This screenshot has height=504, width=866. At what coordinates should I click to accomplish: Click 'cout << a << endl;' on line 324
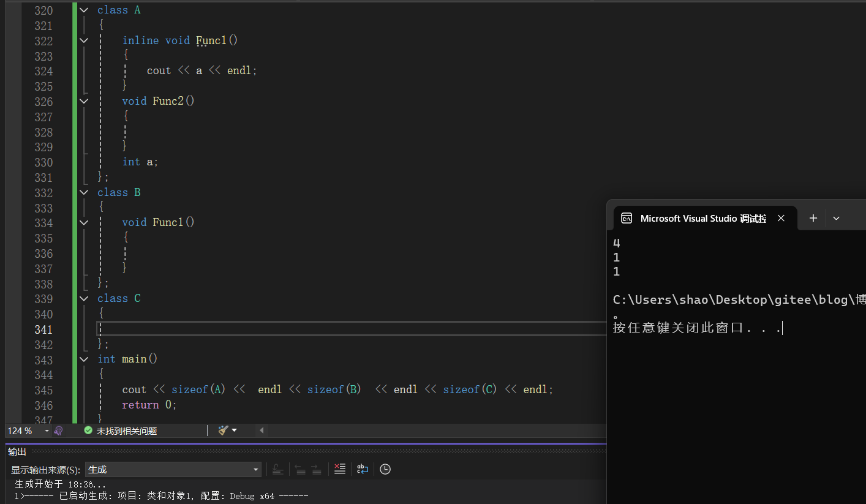(202, 71)
